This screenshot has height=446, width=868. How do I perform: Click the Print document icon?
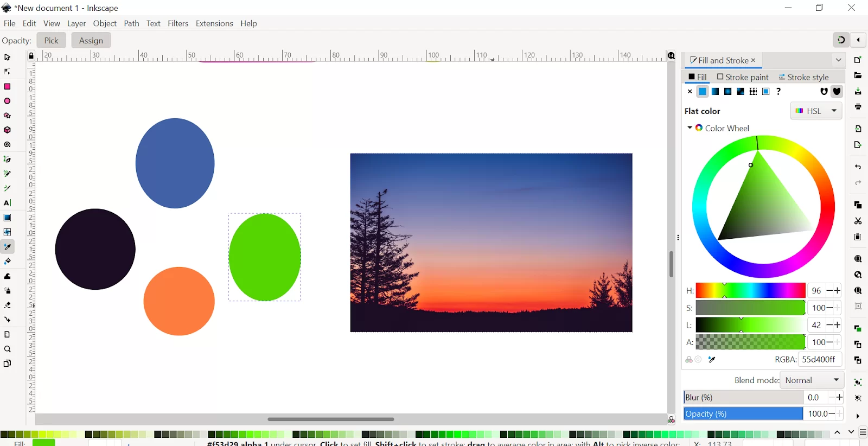point(858,107)
